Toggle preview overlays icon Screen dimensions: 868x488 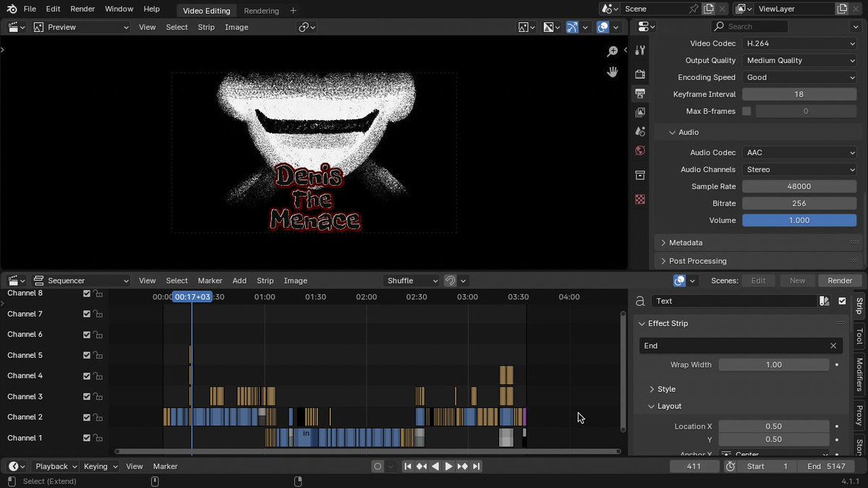(x=603, y=27)
